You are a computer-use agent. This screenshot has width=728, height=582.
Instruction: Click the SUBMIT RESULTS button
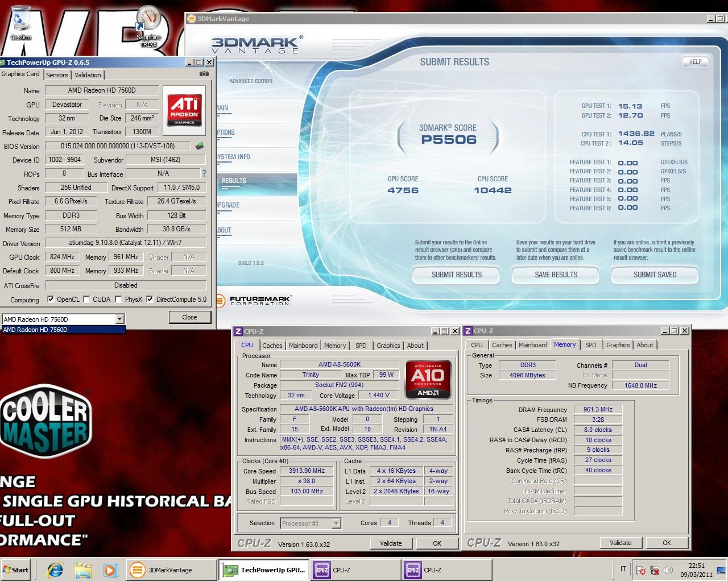457,275
